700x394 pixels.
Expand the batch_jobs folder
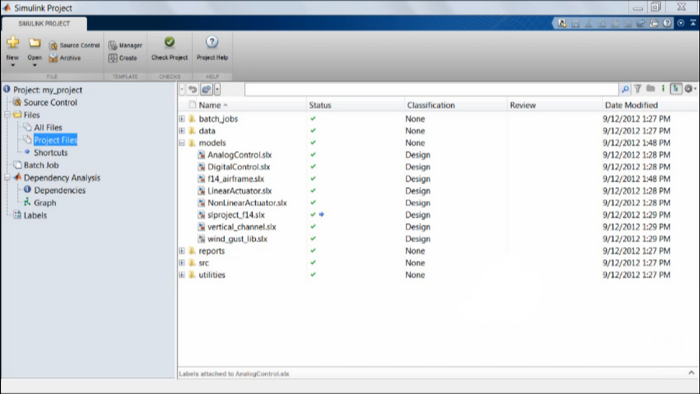[x=182, y=119]
